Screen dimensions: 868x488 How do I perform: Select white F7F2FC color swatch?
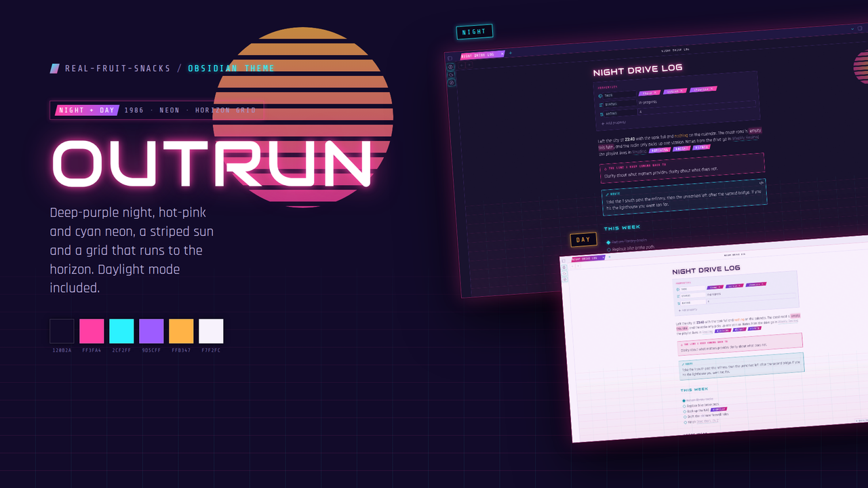coord(211,331)
